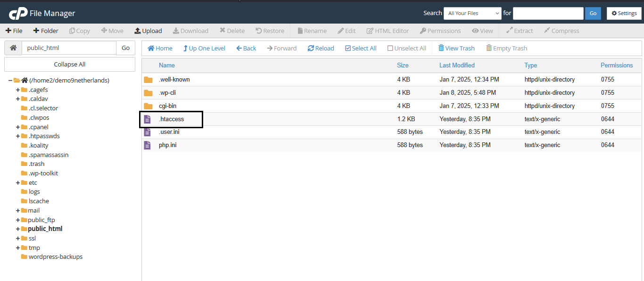
Task: Select the .well-known folder row
Action: 391,79
